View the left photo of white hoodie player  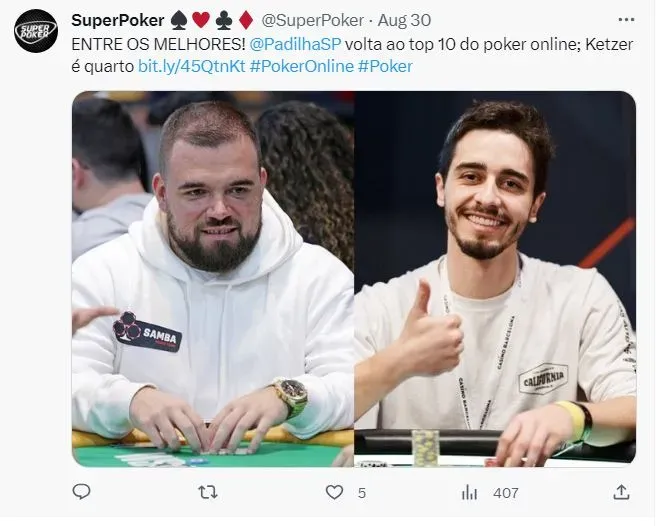click(213, 279)
